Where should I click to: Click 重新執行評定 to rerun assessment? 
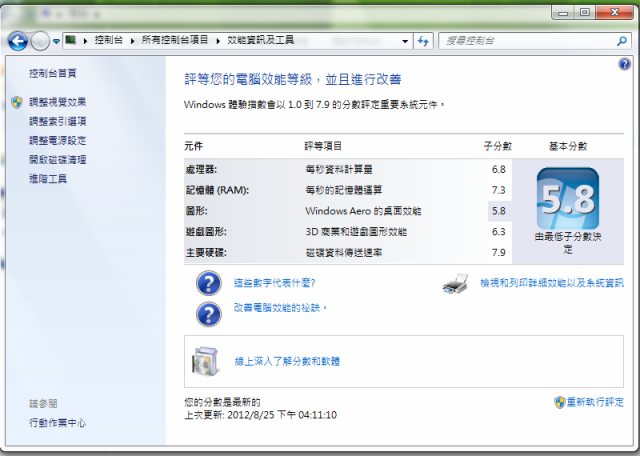(595, 402)
